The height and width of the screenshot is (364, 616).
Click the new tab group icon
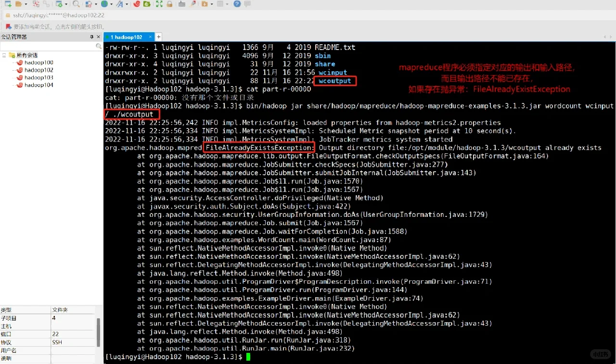coord(205,4)
